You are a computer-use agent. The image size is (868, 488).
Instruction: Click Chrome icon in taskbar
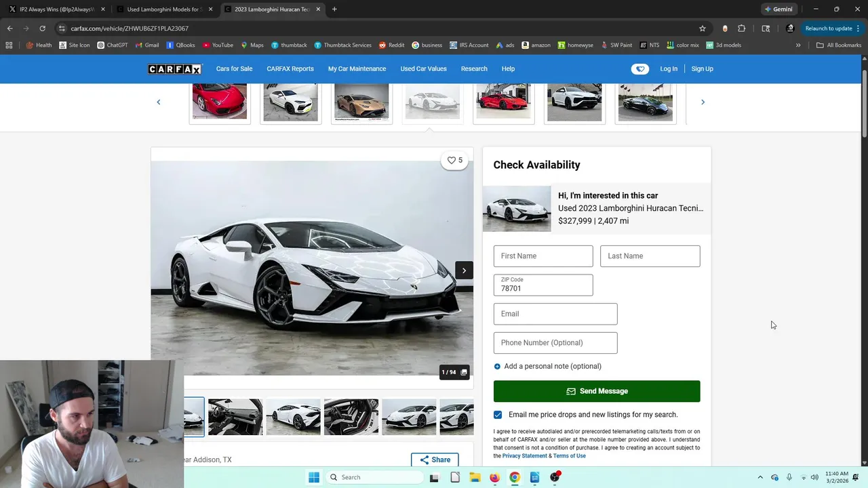click(x=515, y=477)
